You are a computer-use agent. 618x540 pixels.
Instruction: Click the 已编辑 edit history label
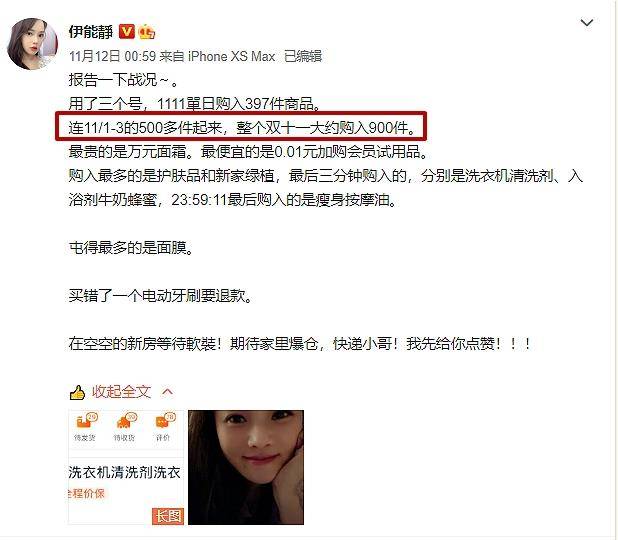(303, 56)
